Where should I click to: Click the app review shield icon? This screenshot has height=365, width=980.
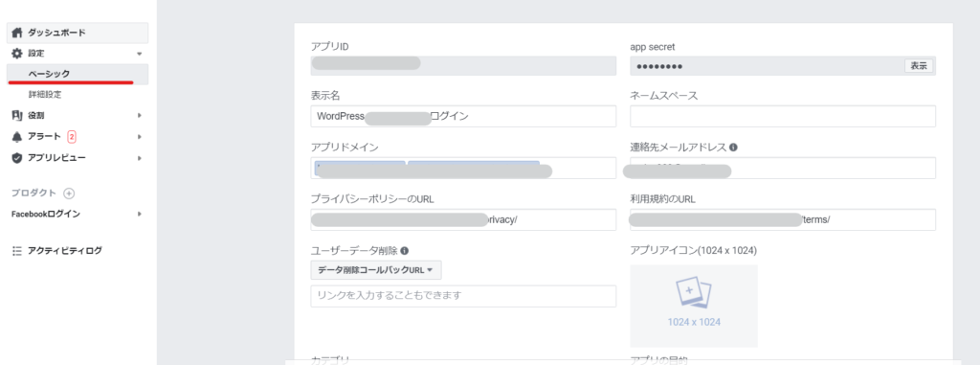tap(17, 158)
